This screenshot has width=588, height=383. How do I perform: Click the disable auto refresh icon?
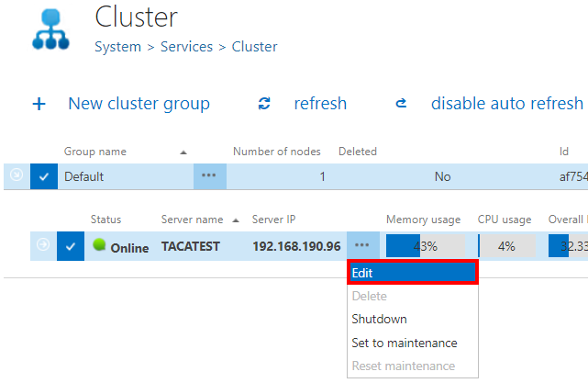tap(401, 104)
